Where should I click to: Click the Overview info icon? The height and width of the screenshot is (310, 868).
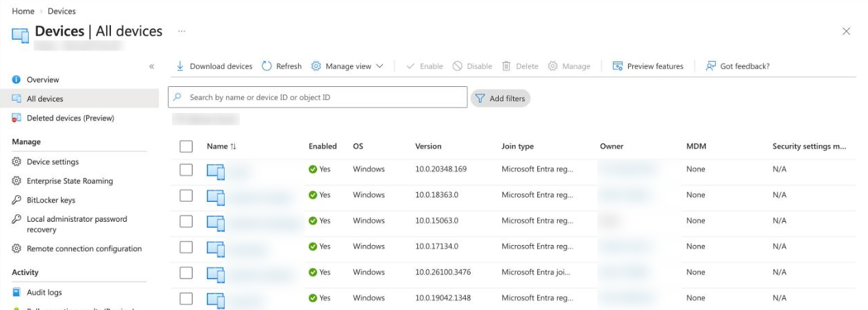(x=16, y=80)
